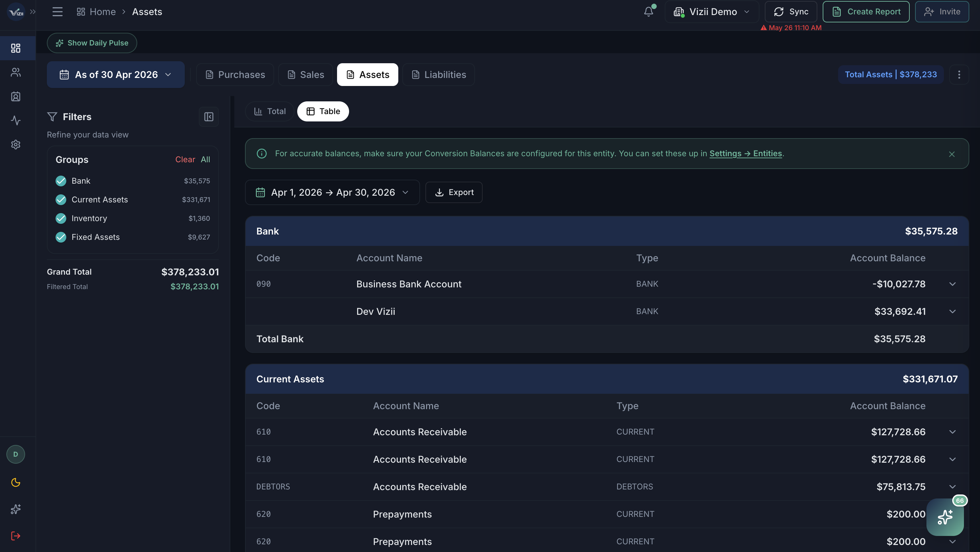
Task: Expand the second Accounts Receivable 610 row
Action: tap(952, 459)
